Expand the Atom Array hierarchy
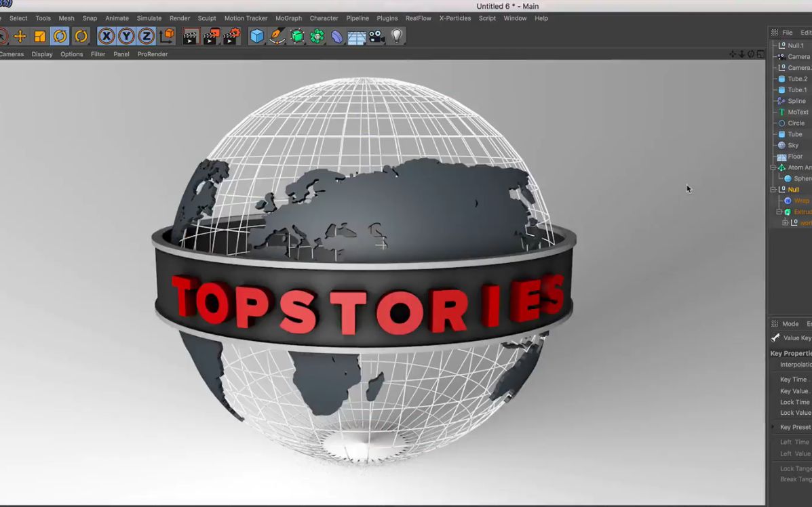This screenshot has height=507, width=812. [773, 167]
